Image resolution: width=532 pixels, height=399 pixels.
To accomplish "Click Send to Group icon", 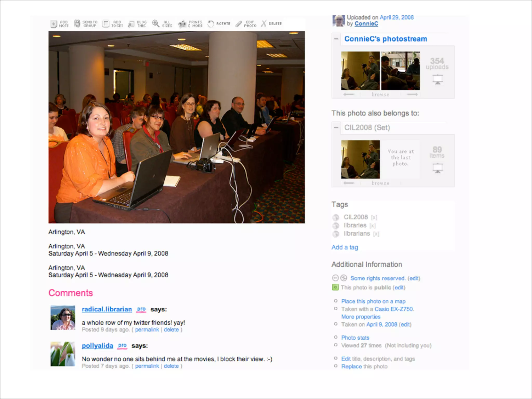I will 77,24.
